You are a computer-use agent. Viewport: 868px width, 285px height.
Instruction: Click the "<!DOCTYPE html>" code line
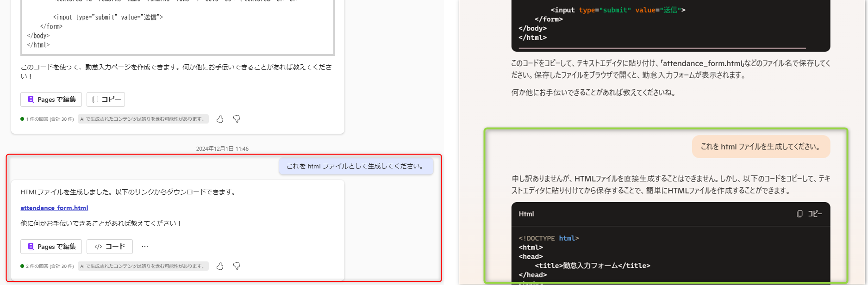coord(549,238)
